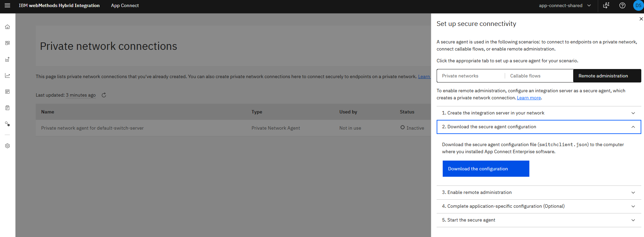This screenshot has width=644, height=237.
Task: Open the settings gear in sidebar
Action: pyautogui.click(x=7, y=146)
